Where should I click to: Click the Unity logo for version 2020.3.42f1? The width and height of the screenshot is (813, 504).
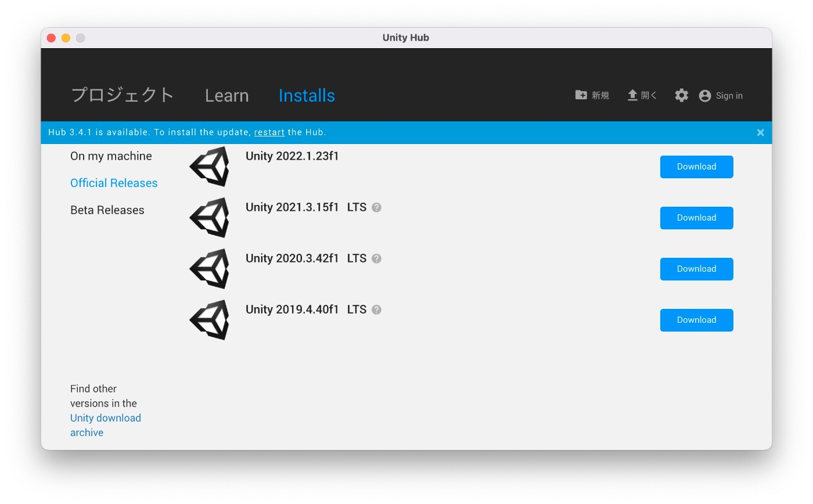point(210,269)
